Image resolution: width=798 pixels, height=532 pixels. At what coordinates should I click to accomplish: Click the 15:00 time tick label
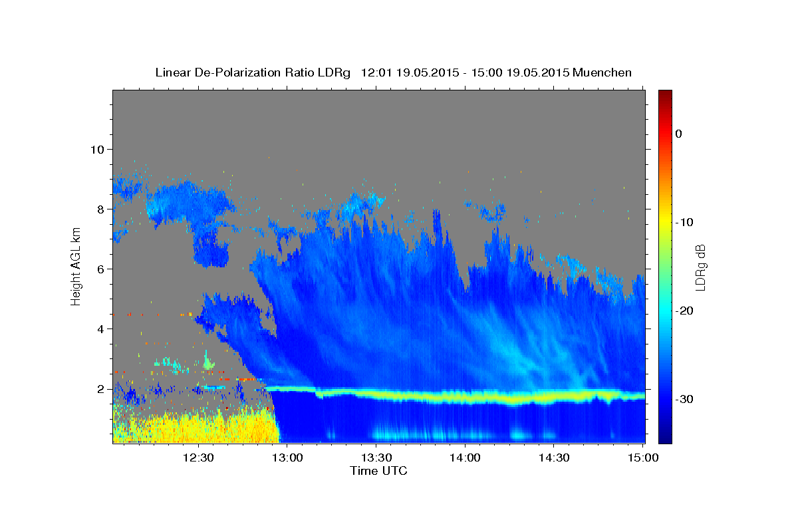pos(642,458)
